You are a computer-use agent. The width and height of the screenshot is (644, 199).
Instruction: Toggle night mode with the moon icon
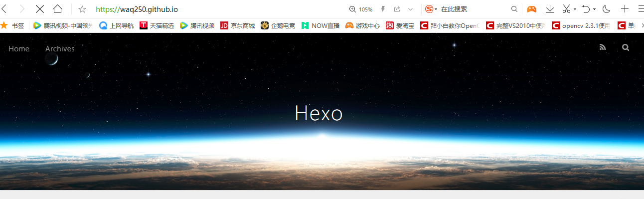click(x=607, y=9)
